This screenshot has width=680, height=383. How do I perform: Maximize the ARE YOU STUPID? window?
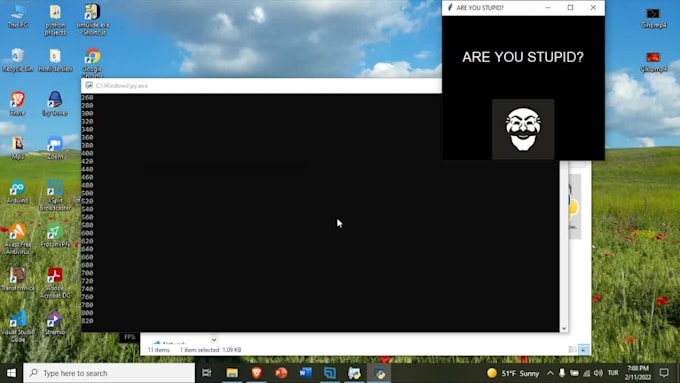[x=570, y=7]
